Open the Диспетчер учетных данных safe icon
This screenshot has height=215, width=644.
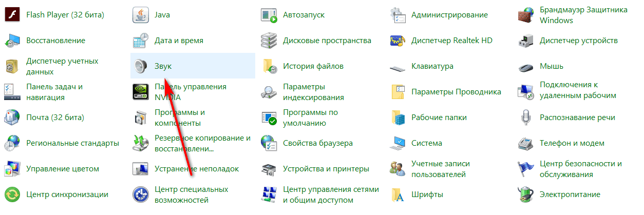(12, 66)
